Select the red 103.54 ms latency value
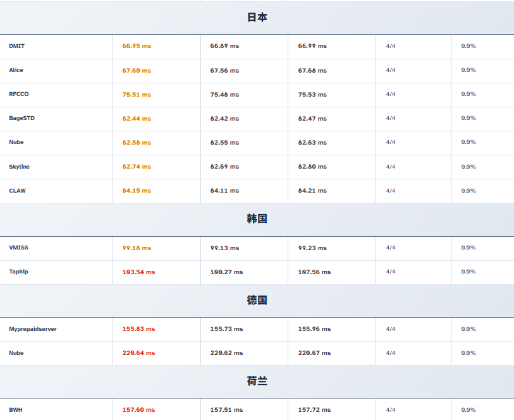514x420 pixels. tap(138, 272)
